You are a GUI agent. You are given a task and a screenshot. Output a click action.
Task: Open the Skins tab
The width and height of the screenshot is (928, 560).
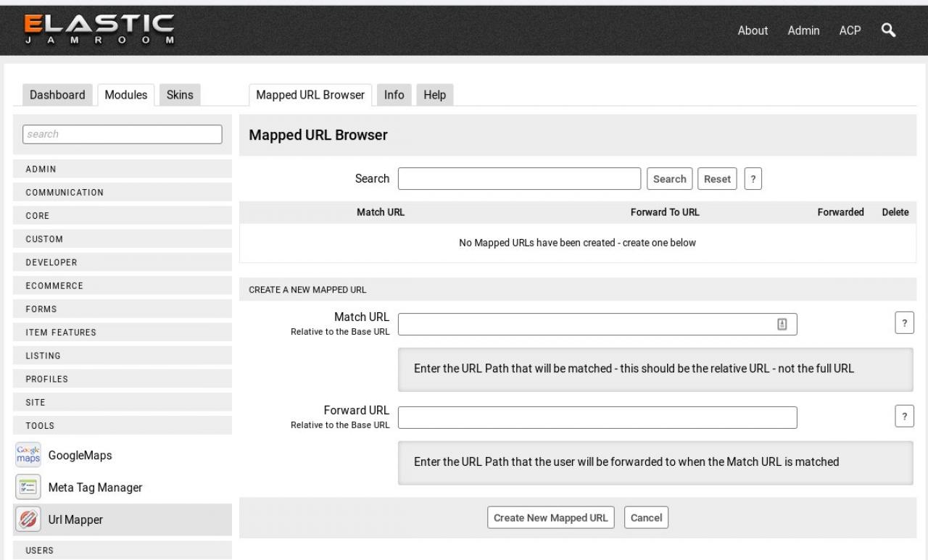(x=180, y=95)
